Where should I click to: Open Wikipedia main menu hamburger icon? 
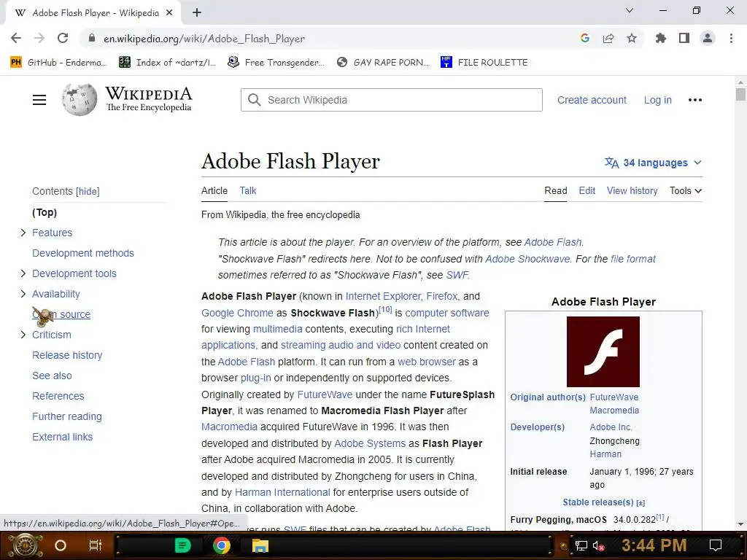tap(39, 100)
